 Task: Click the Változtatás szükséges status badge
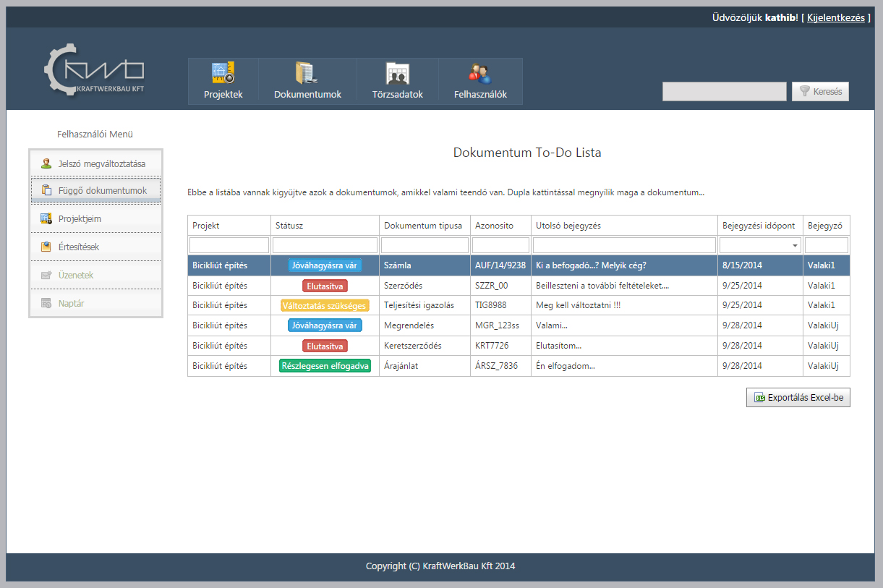(x=325, y=305)
